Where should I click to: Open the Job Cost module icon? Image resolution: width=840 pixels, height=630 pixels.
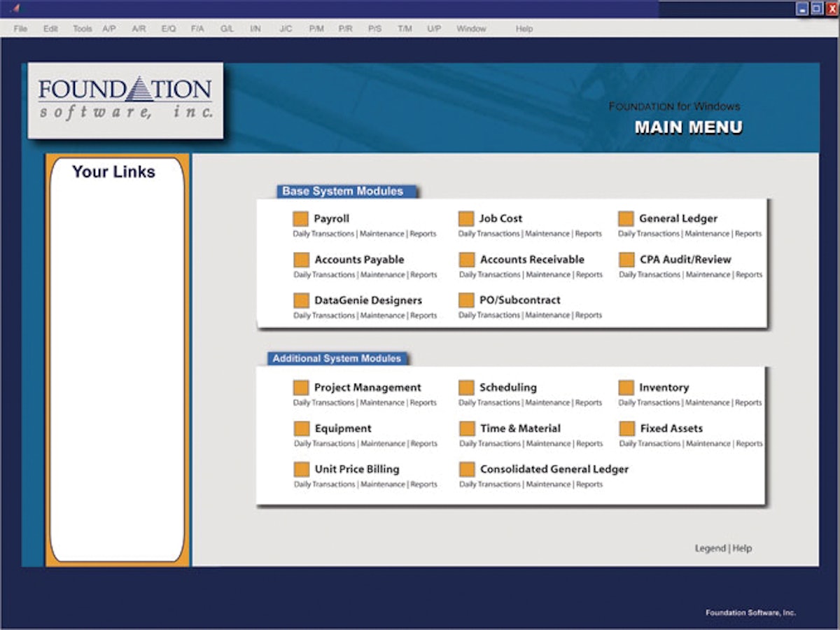point(466,219)
